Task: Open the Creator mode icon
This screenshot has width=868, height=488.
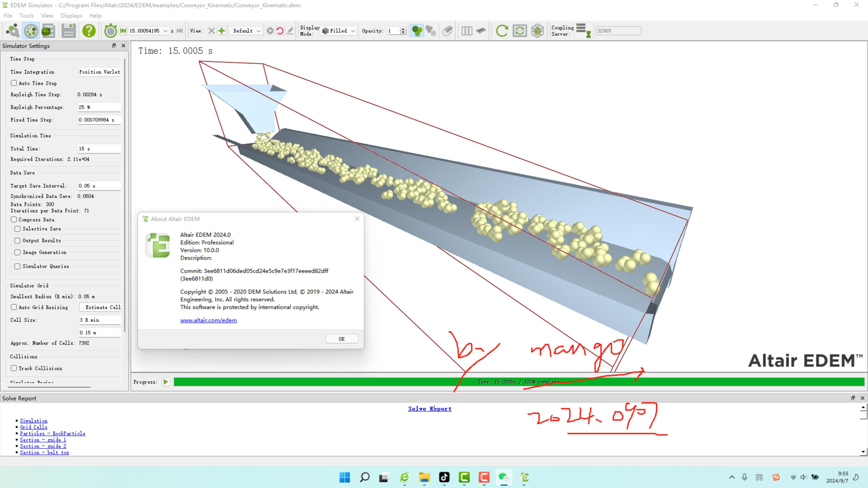Action: [x=13, y=31]
